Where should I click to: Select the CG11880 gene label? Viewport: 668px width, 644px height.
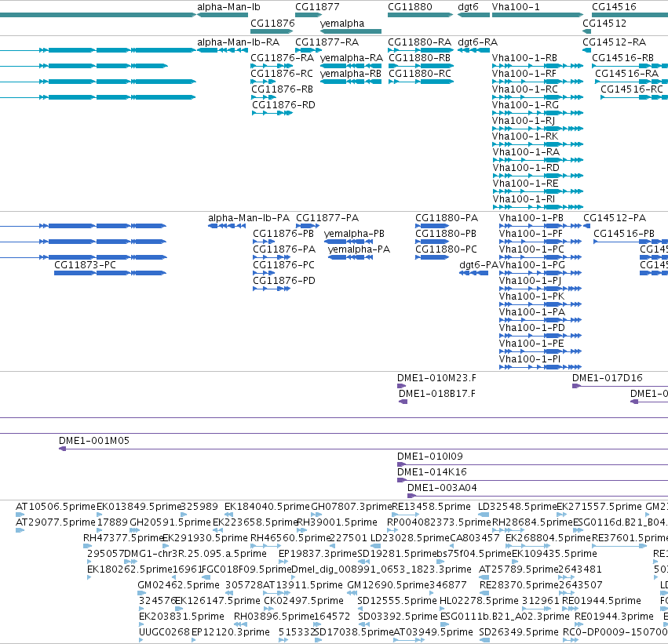point(410,7)
